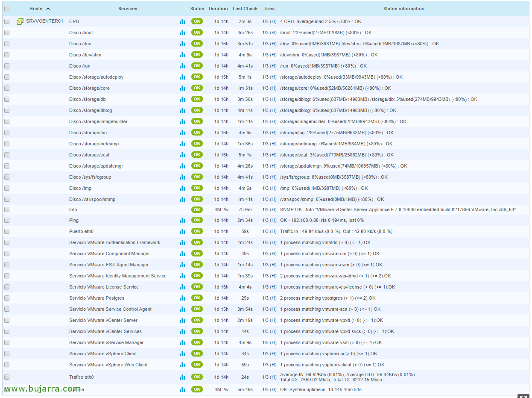
Task: Open the graph icon for Uptime service
Action: point(182,389)
